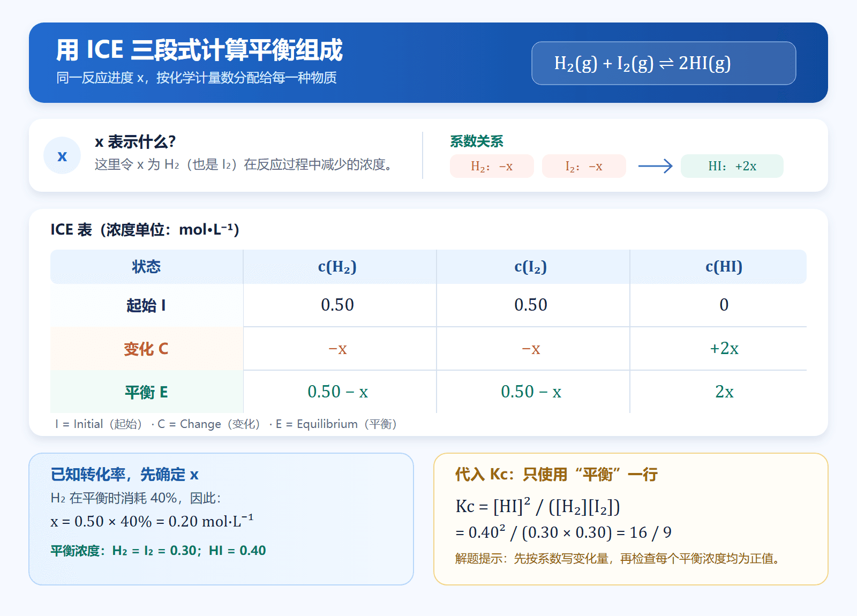
Task: Click the ICE 表 heading with mol·L⁻¹
Action: pyautogui.click(x=145, y=230)
